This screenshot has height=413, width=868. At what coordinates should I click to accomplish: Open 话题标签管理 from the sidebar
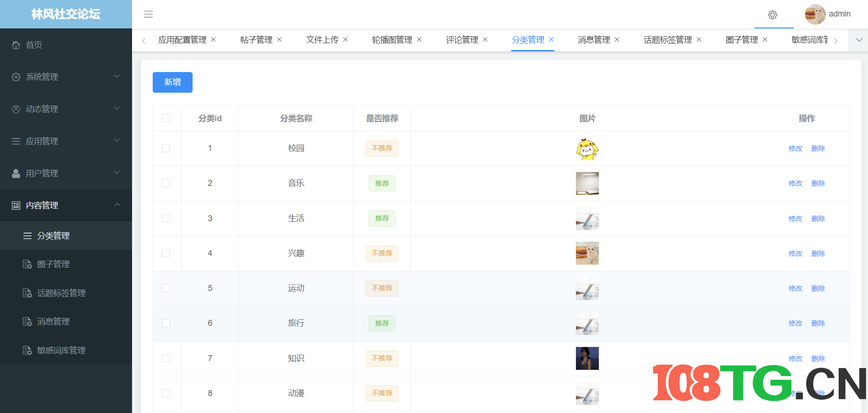point(62,293)
